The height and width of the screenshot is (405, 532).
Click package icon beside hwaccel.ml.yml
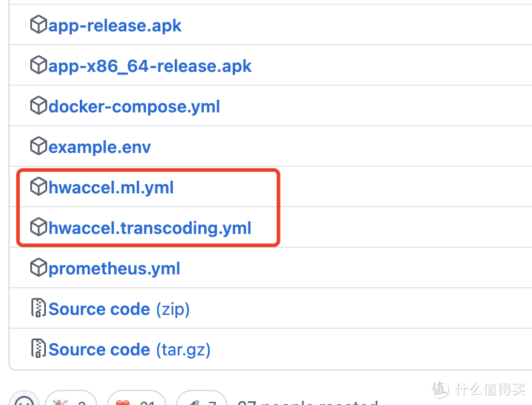(38, 186)
